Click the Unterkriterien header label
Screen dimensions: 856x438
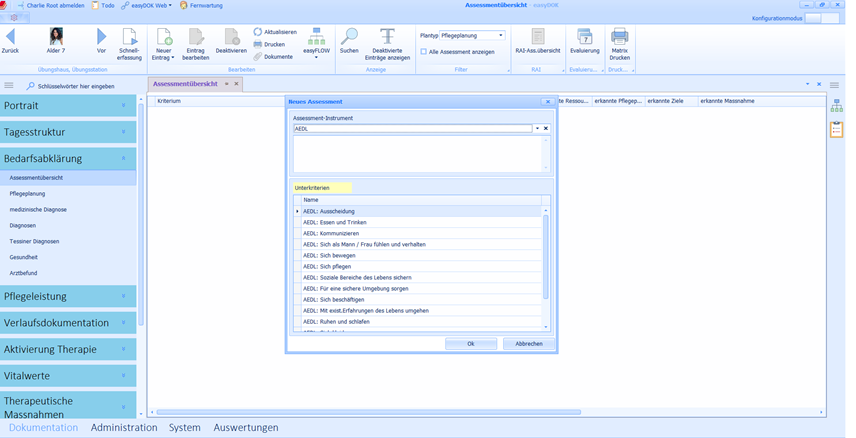(312, 188)
